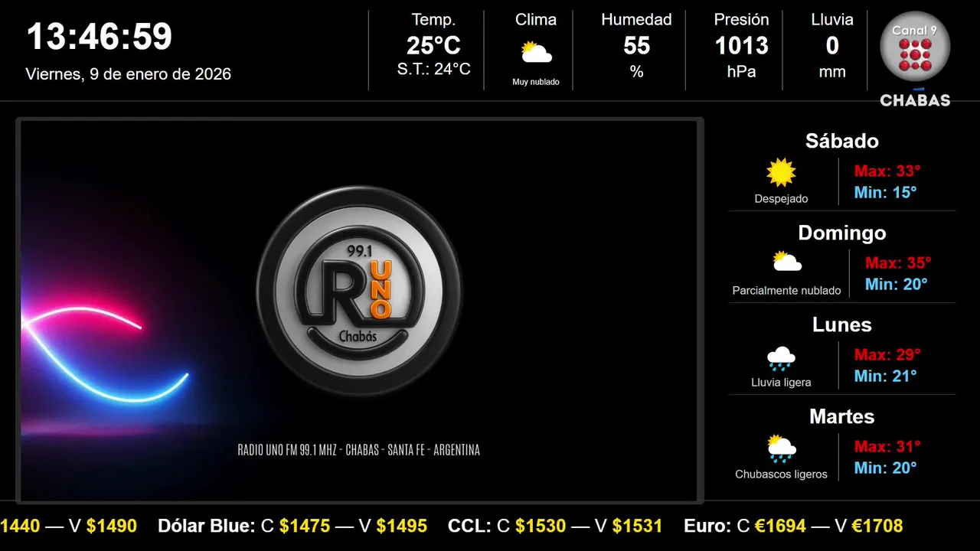Click the Sábado forecast heading
Screen dimensions: 980x551
(842, 141)
